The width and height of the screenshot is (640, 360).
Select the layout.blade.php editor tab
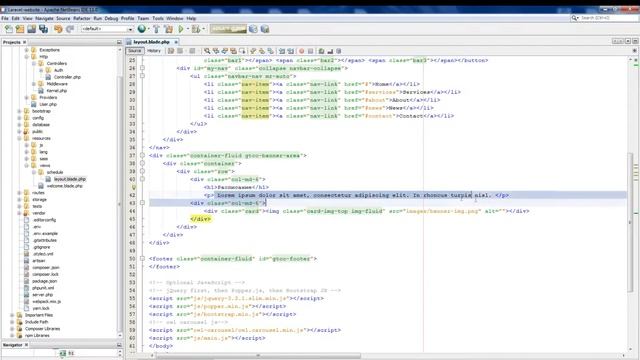click(x=151, y=42)
